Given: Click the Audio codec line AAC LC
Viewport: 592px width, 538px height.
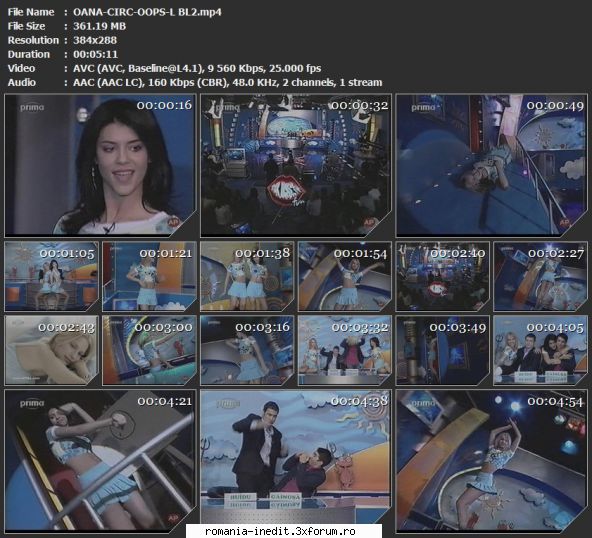Looking at the screenshot, I should click(228, 82).
